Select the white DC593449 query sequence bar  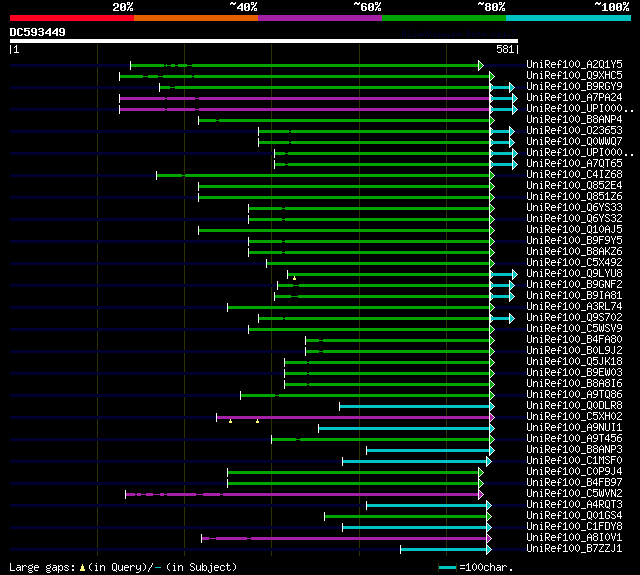(264, 41)
